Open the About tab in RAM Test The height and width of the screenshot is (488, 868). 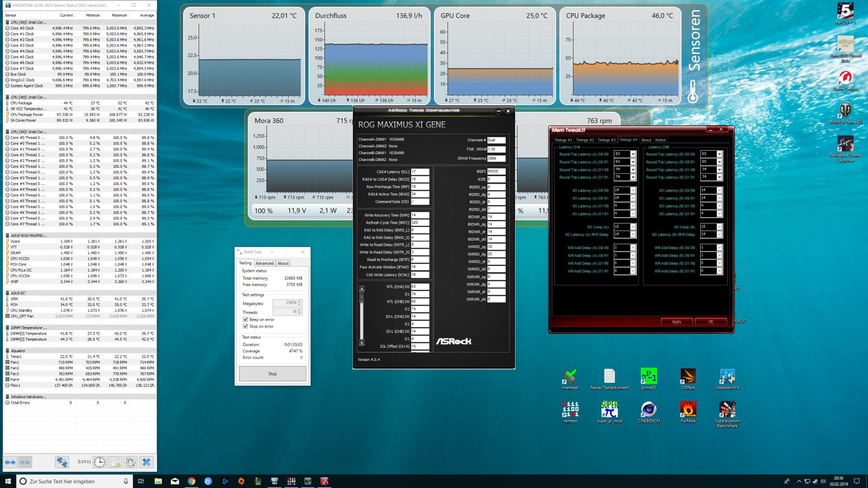coord(283,263)
